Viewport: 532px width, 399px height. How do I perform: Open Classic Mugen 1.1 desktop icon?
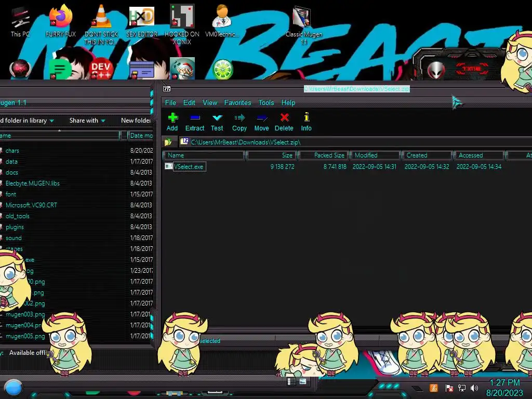point(303,26)
